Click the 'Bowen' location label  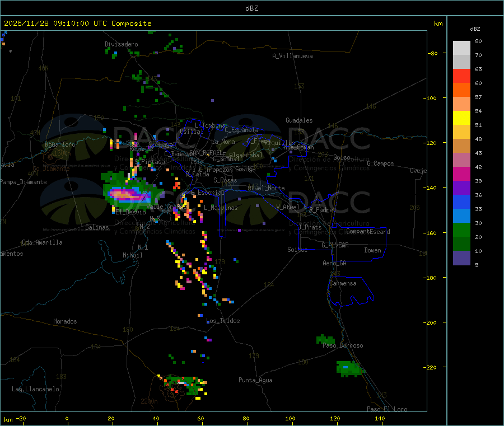pos(372,251)
